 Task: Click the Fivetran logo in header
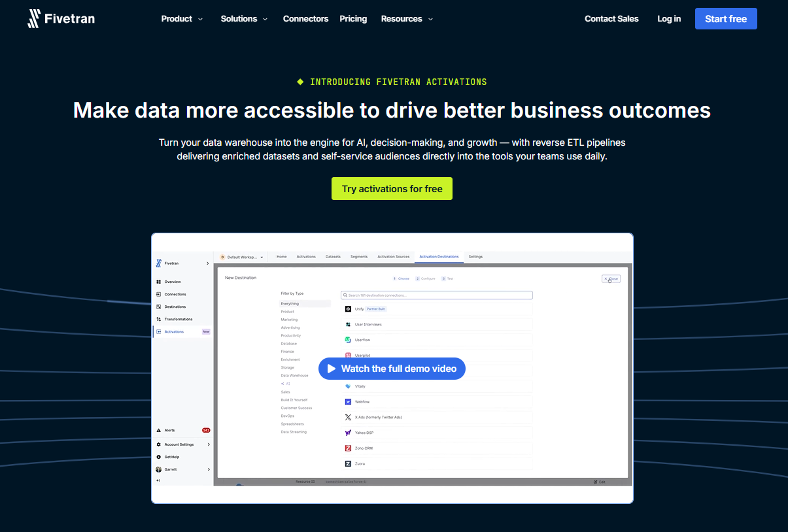[61, 18]
